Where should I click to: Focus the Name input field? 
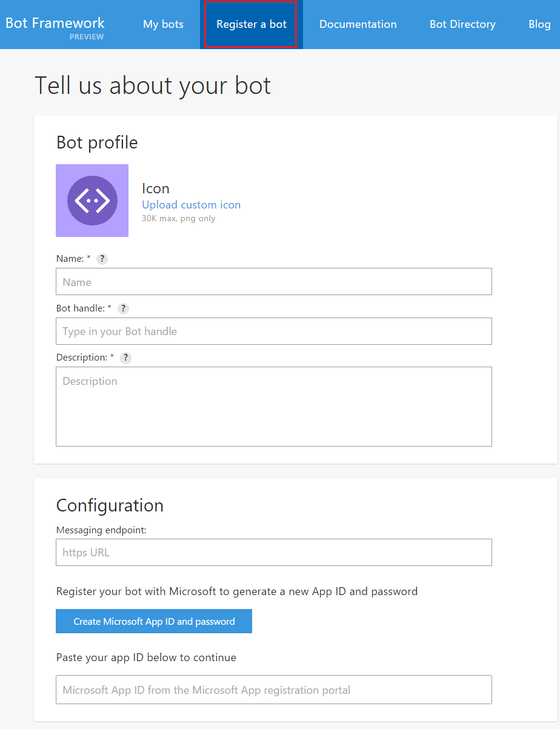pos(274,282)
